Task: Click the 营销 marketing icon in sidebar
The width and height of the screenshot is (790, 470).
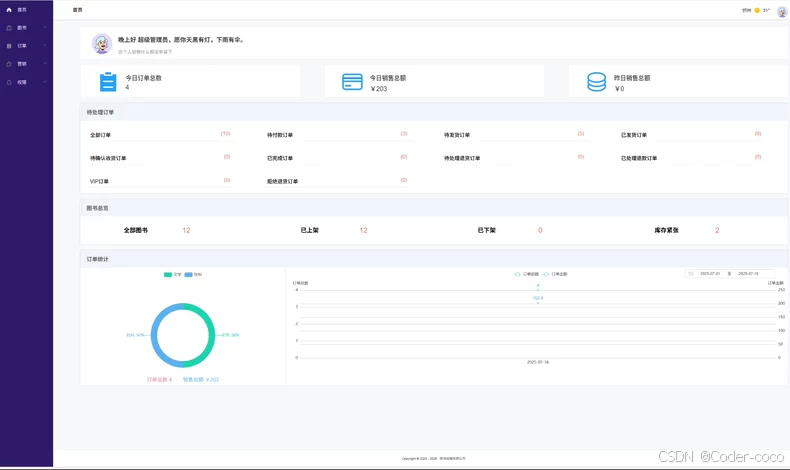Action: [9, 64]
